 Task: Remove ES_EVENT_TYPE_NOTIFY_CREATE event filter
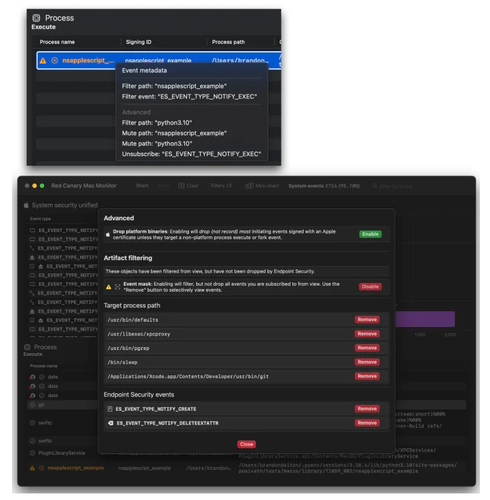pos(367,409)
